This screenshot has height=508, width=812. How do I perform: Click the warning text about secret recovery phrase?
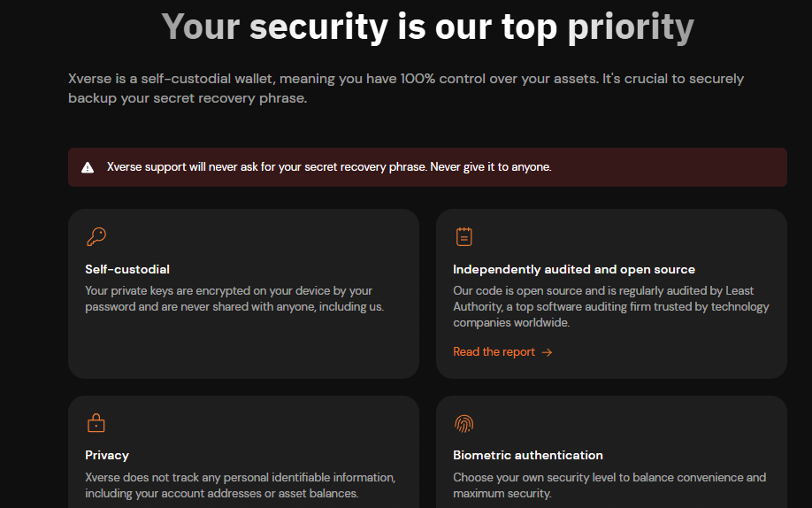[x=329, y=167]
